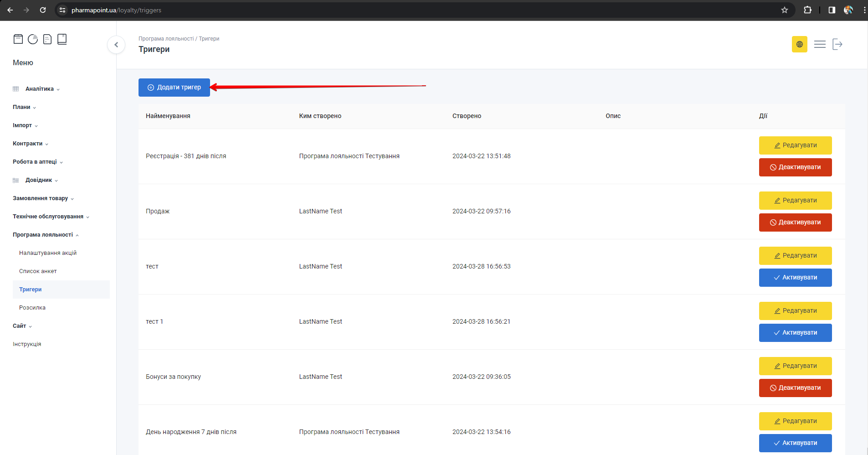Image resolution: width=868 pixels, height=455 pixels.
Task: Bookmark this page with the star icon
Action: point(784,10)
